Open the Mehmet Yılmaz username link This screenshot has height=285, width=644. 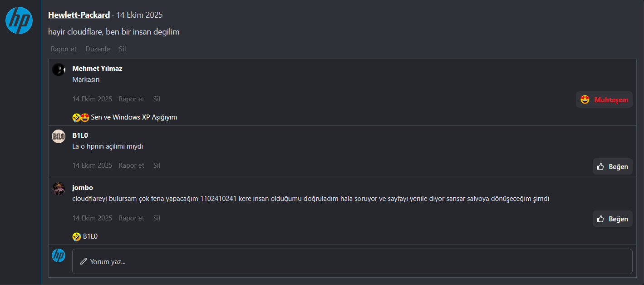(97, 69)
